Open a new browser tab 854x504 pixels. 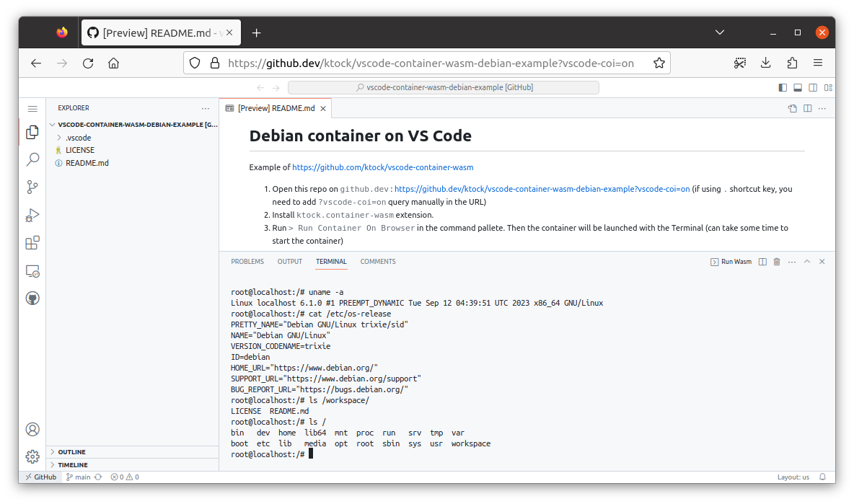pos(257,32)
